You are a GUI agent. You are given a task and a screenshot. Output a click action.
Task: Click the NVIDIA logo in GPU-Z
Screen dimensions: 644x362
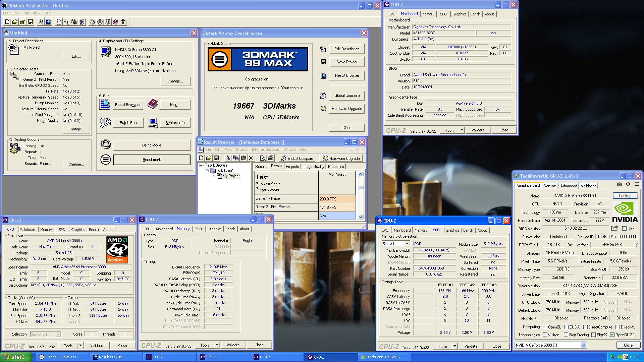[x=625, y=212]
